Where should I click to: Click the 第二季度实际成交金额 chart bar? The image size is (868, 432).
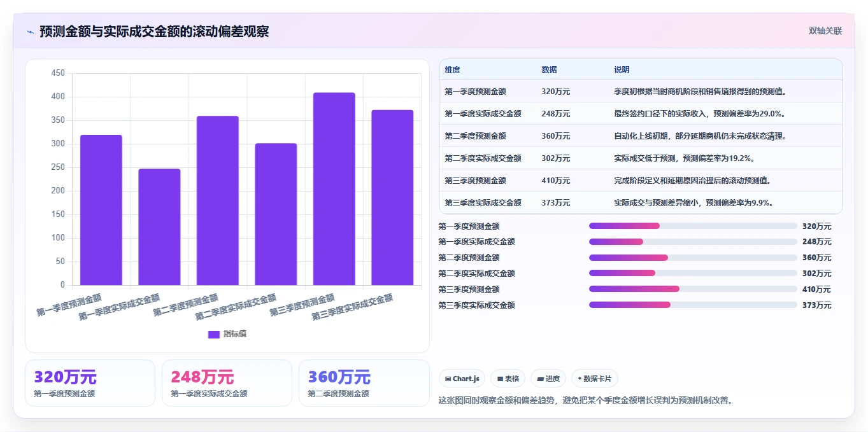(x=276, y=214)
